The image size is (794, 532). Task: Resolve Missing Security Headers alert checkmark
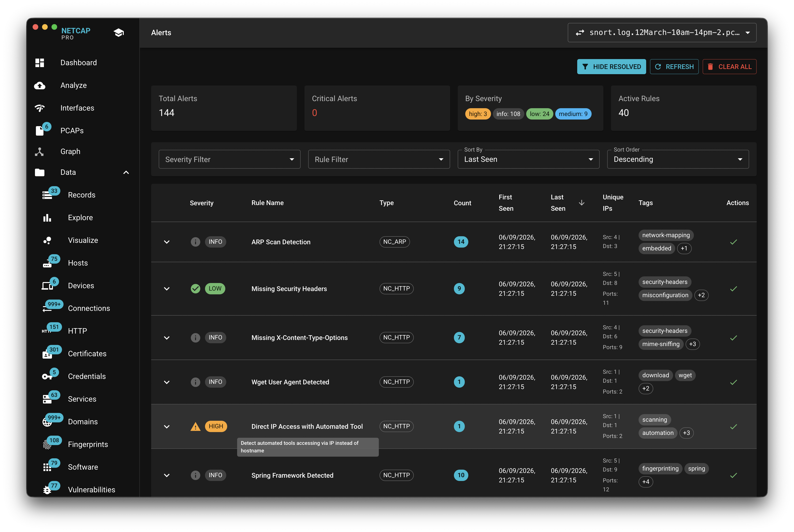click(733, 289)
